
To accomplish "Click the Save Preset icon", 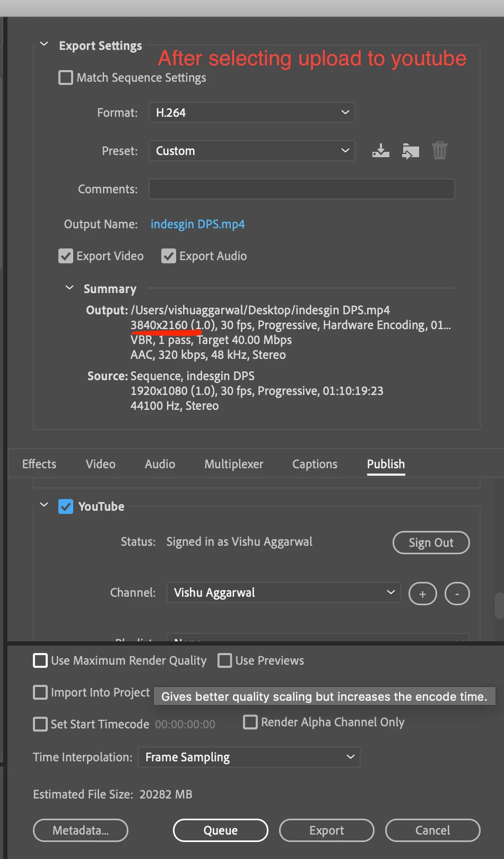I will click(380, 151).
